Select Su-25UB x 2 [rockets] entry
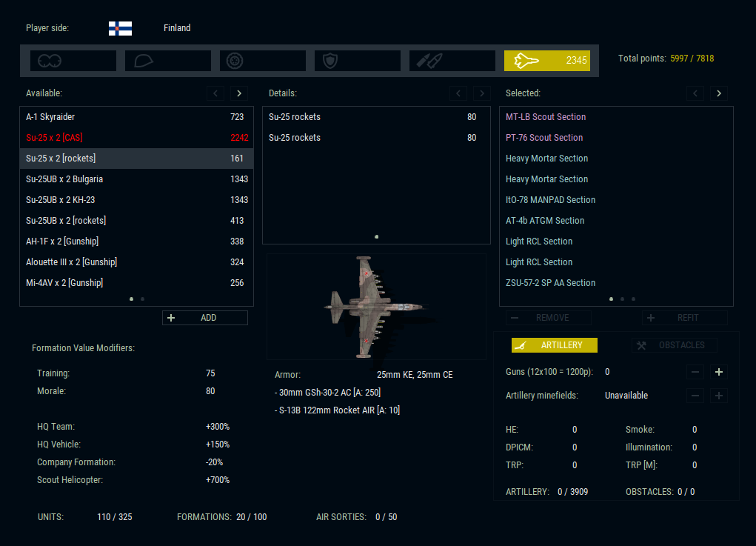Viewport: 756px width, 546px height. coord(136,221)
